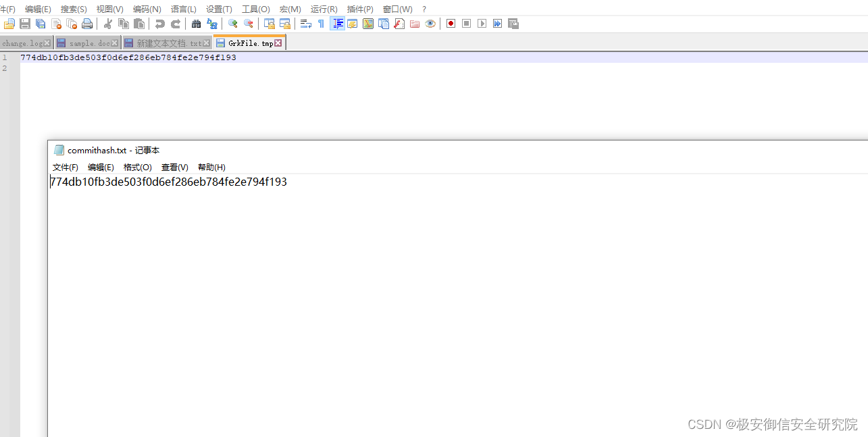868x437 pixels.
Task: Open 编辑(E) menu in Notepad window
Action: click(101, 168)
